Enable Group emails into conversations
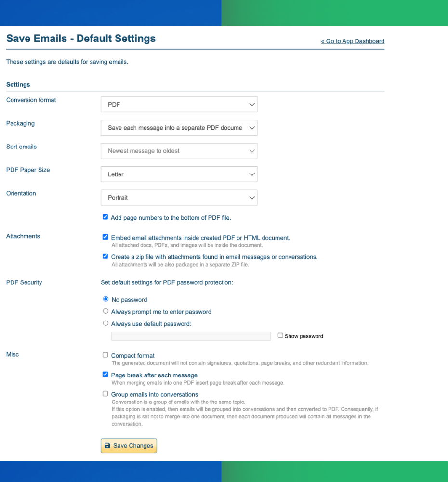The image size is (448, 482). point(105,393)
